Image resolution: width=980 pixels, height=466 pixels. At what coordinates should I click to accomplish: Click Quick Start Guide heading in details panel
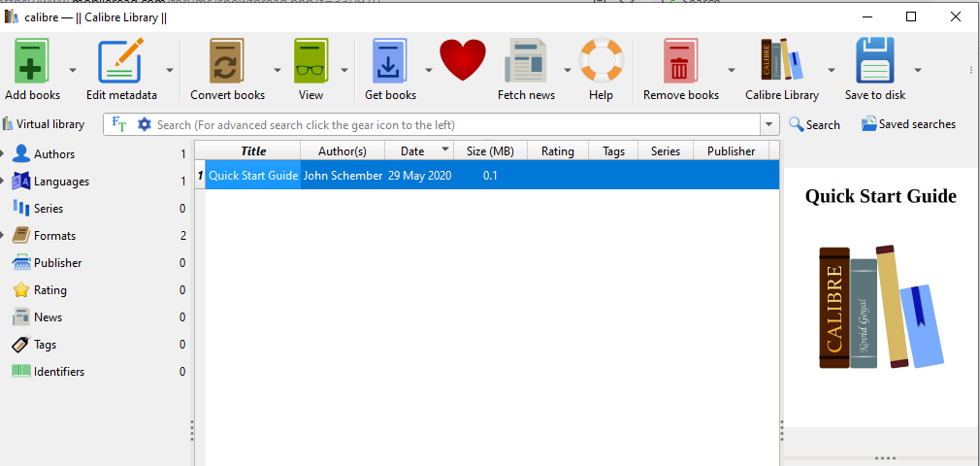click(881, 196)
